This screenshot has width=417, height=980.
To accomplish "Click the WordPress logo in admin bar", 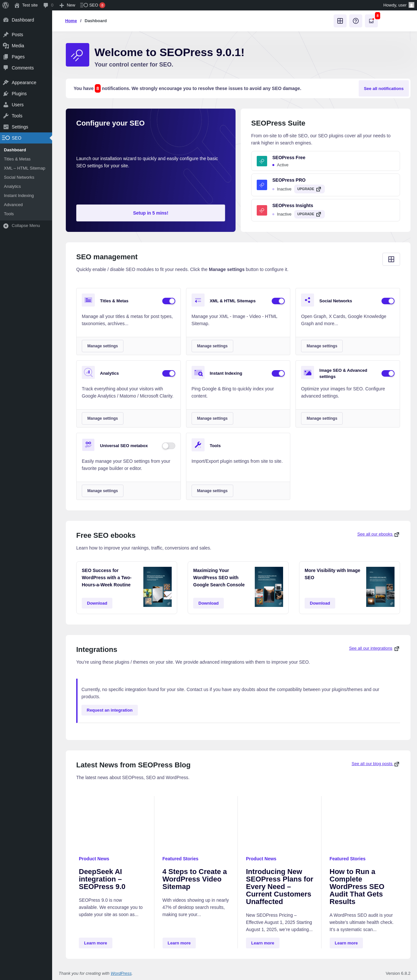I will pyautogui.click(x=5, y=5).
